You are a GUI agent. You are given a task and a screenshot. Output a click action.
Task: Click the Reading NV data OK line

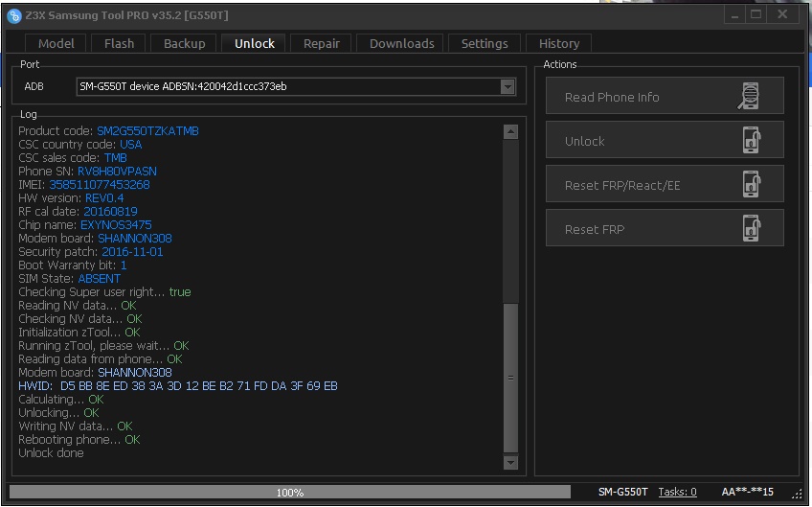point(78,306)
